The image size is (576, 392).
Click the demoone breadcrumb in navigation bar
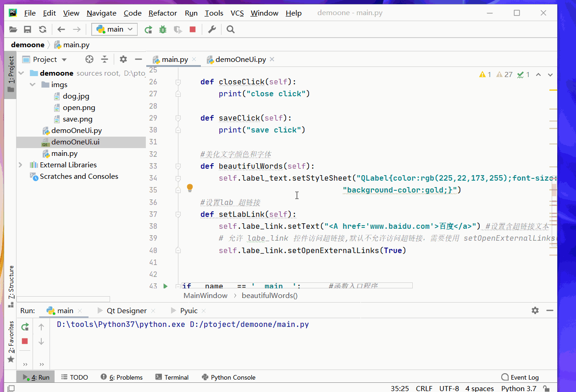click(x=28, y=45)
